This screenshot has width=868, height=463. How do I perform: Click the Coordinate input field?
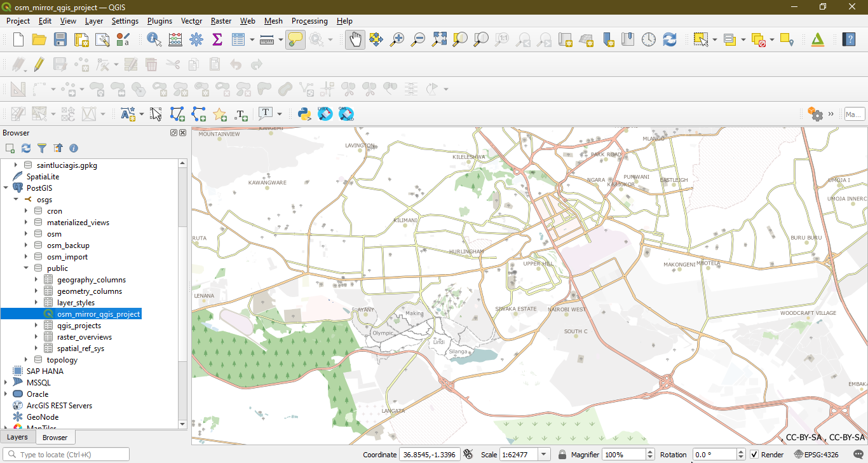tap(430, 455)
